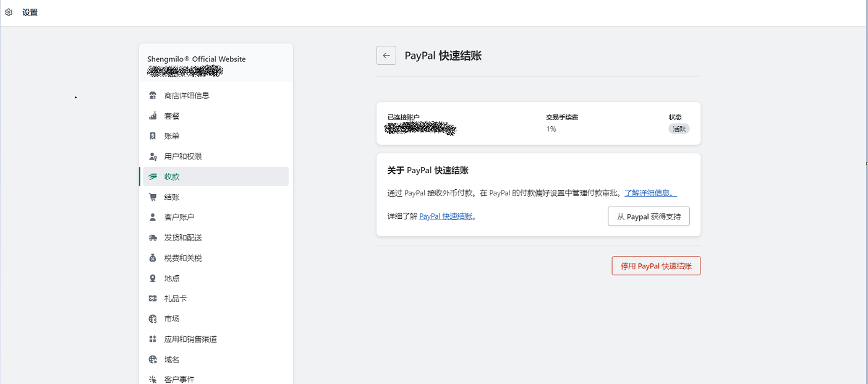Click the back arrow beside PayPal 快速结账

pyautogui.click(x=386, y=56)
